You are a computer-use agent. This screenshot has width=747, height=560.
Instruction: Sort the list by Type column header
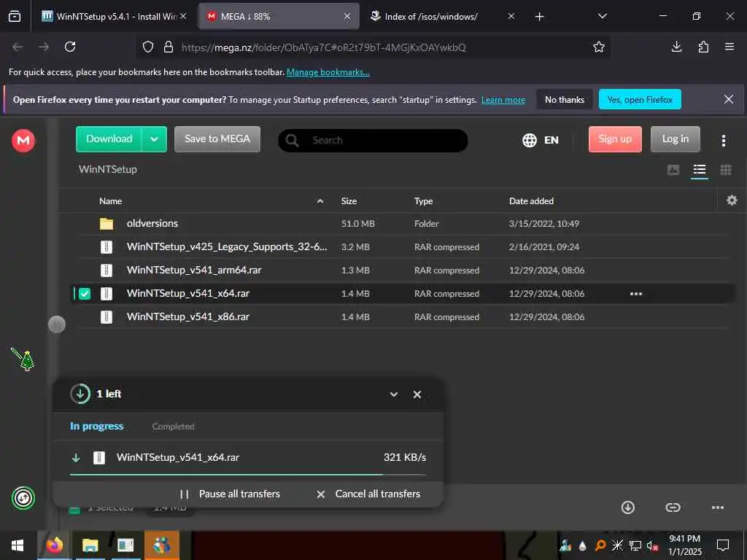[x=423, y=201]
